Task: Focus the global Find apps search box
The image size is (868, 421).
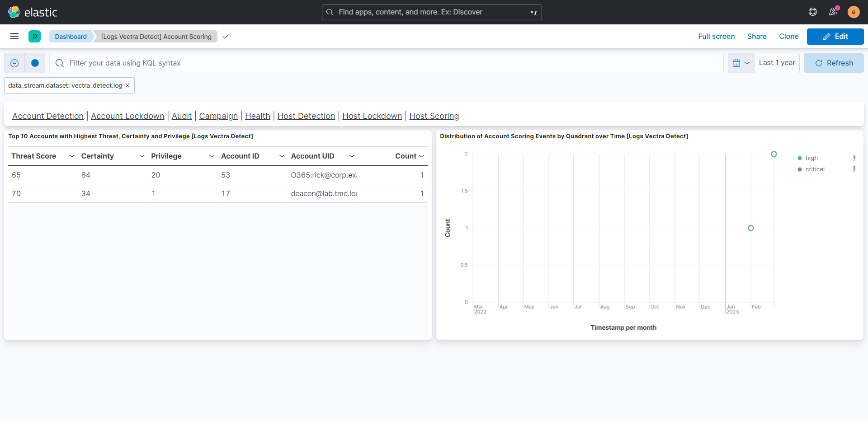Action: [x=432, y=12]
